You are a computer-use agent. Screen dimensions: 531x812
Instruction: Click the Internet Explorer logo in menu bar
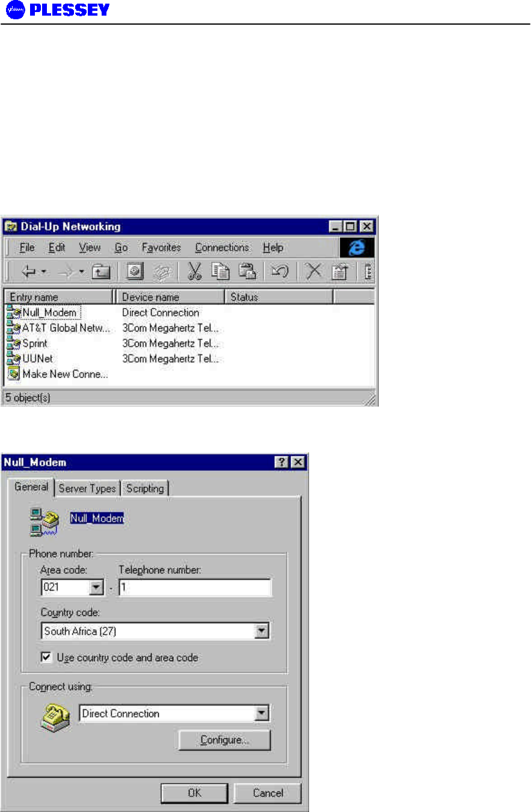pos(357,247)
